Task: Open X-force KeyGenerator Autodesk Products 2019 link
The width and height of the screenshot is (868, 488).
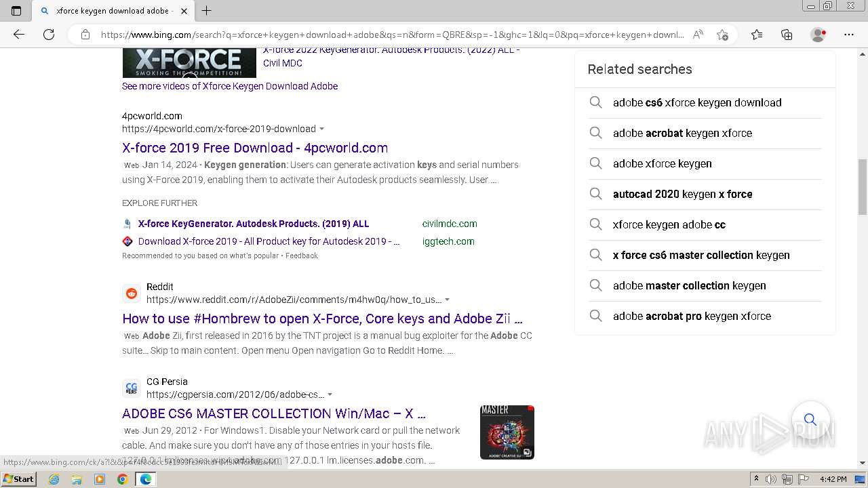Action: pos(254,224)
